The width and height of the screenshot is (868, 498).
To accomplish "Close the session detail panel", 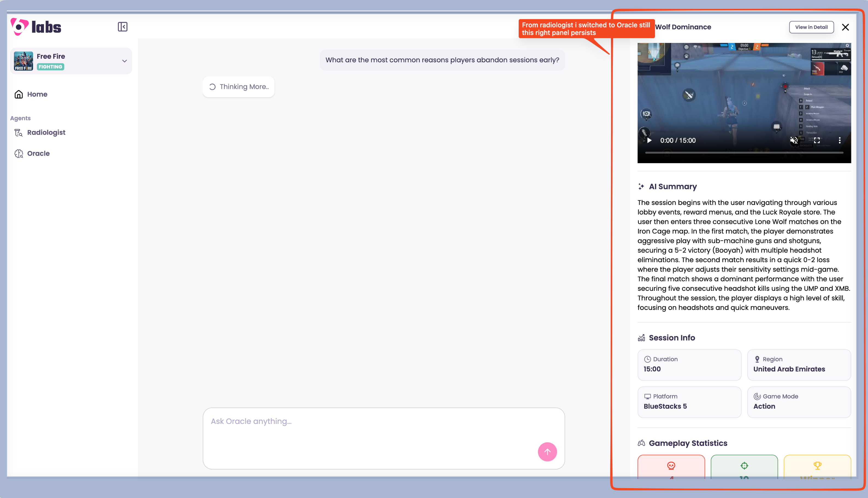I will coord(845,27).
